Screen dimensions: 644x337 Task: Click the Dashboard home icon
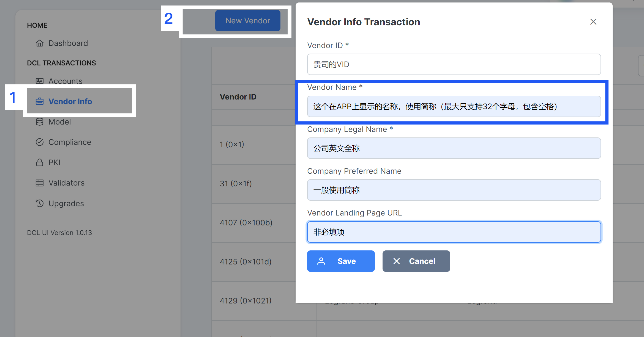40,43
